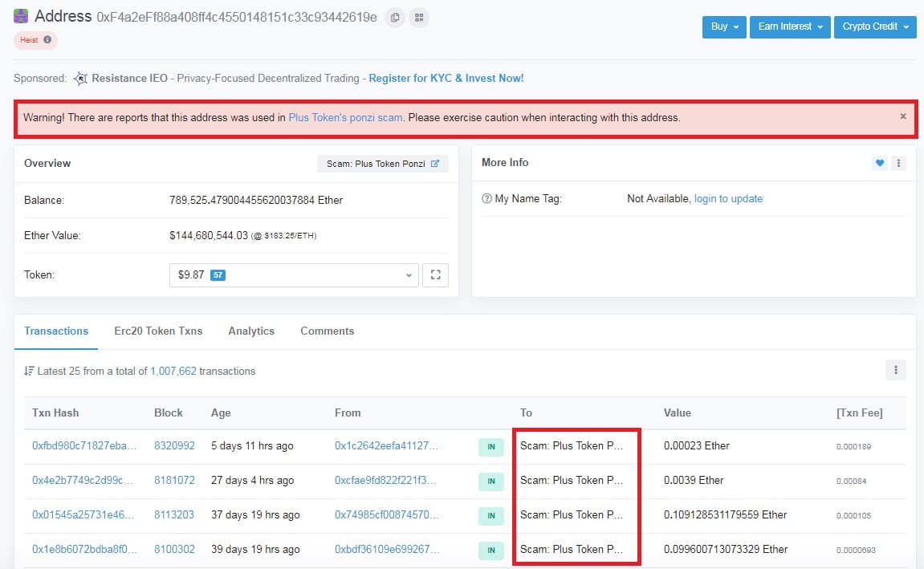Open the 1,007,662 transactions link
Viewport: 924px width, 569px height.
(173, 371)
